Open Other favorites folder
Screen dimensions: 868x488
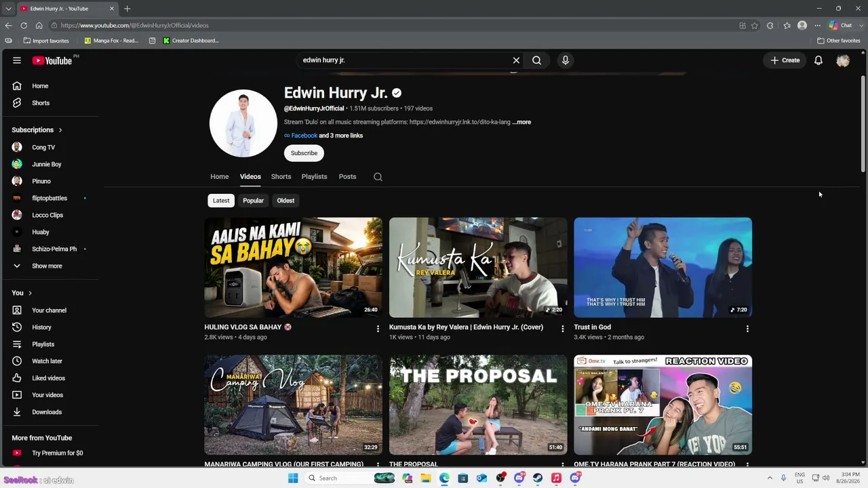[839, 41]
